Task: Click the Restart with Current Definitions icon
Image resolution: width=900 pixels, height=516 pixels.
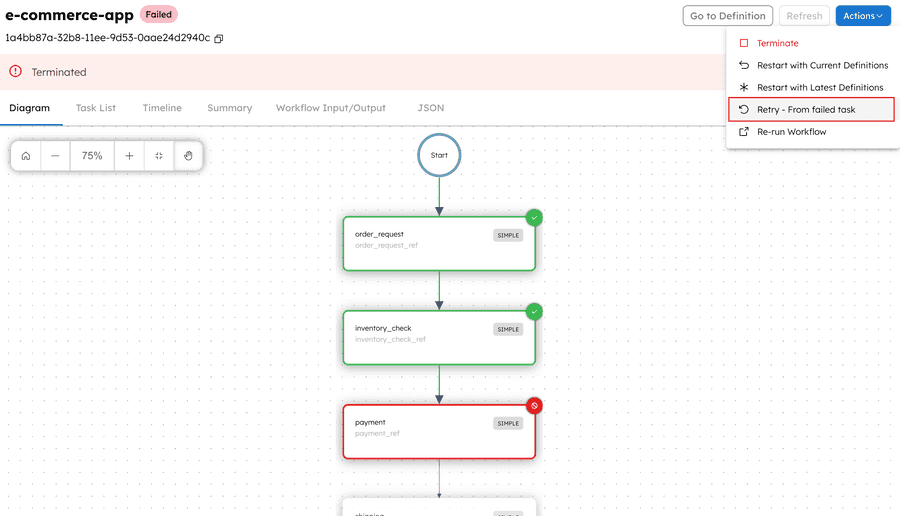Action: click(744, 65)
